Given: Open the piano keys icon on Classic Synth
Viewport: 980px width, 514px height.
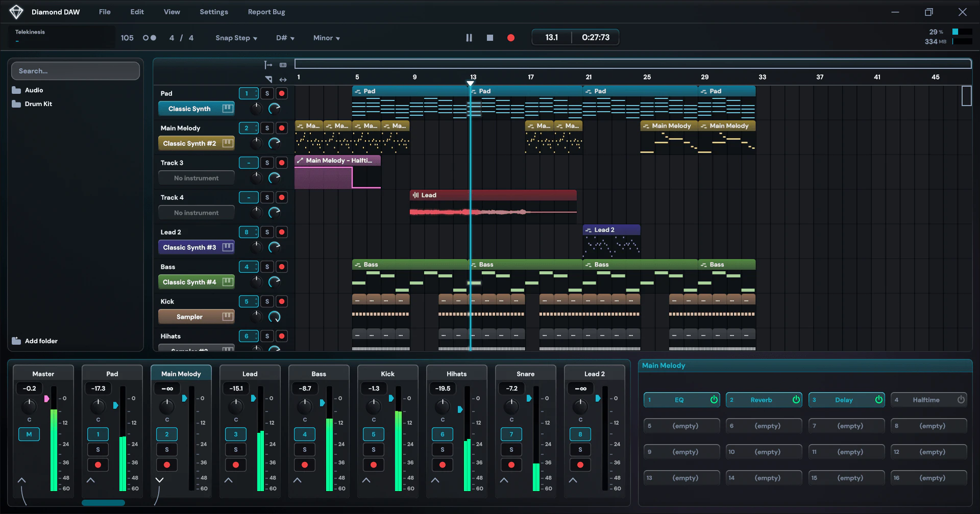Looking at the screenshot, I should click(228, 108).
